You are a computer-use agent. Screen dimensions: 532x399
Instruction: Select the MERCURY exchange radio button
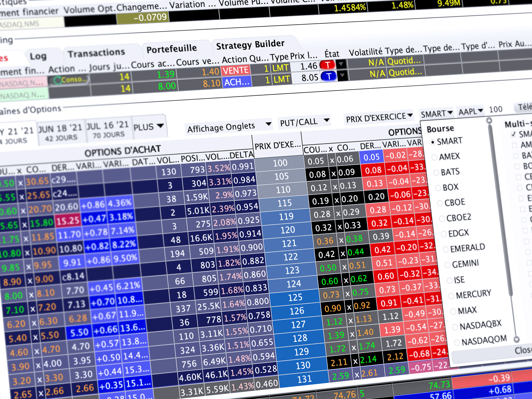451,296
